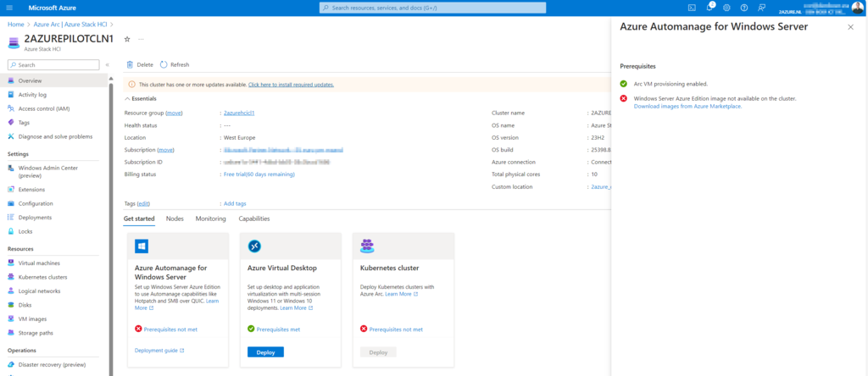The width and height of the screenshot is (868, 376).
Task: Open Learn More link in Kubernetes cluster card
Action: (401, 294)
